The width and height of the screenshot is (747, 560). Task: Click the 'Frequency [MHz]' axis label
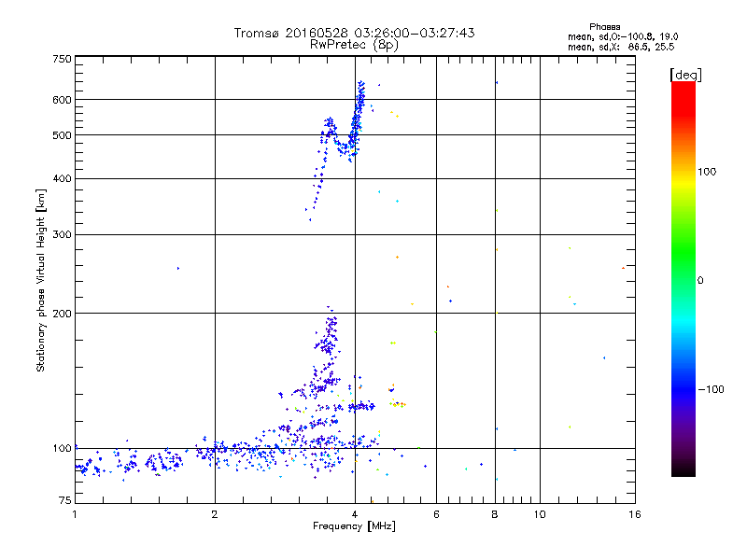pos(354,526)
